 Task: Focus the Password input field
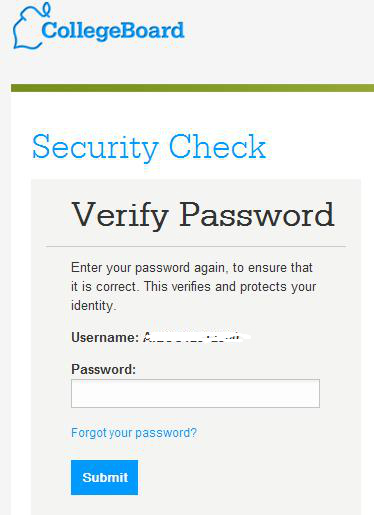[195, 393]
